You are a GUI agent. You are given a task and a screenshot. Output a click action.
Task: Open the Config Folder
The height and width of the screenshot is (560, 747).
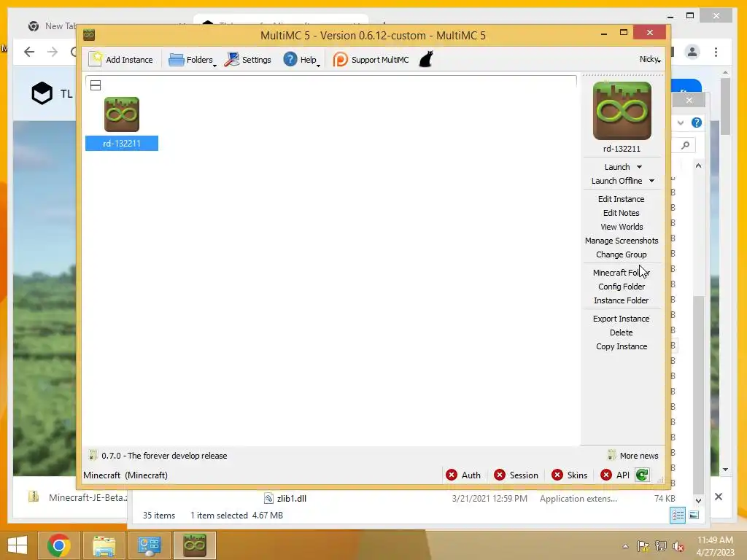click(x=622, y=286)
